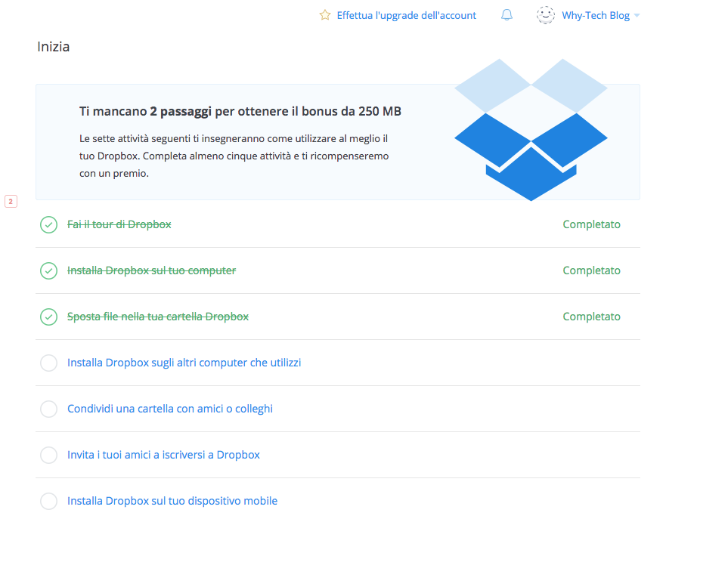Check circle for Installa sugli altri computer
The height and width of the screenshot is (587, 728).
tap(48, 363)
